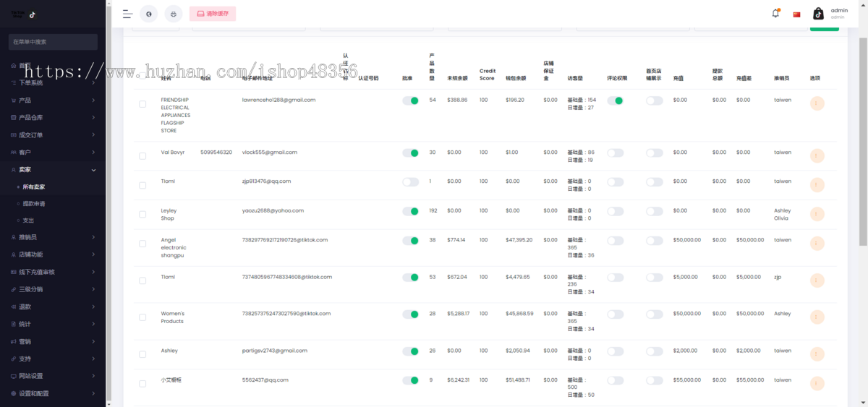
Task: Select the Women's Products row checkbox
Action: pos(142,317)
